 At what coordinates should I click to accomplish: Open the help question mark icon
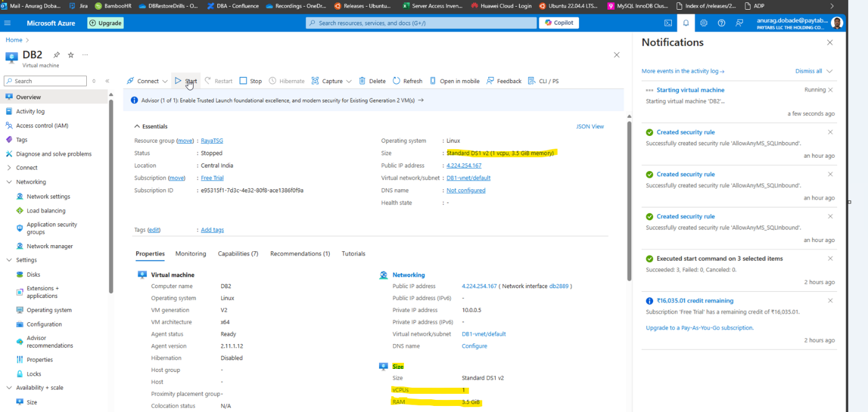coord(722,23)
